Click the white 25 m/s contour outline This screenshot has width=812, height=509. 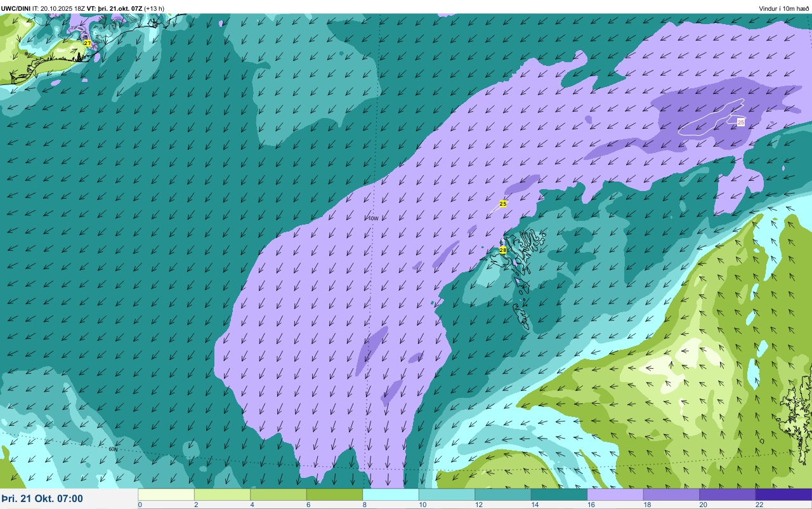click(710, 118)
